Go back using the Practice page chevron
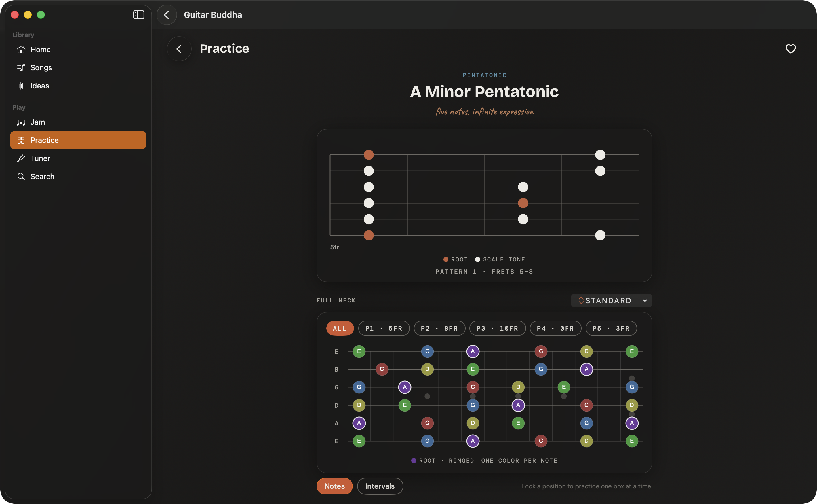817x504 pixels. [179, 49]
